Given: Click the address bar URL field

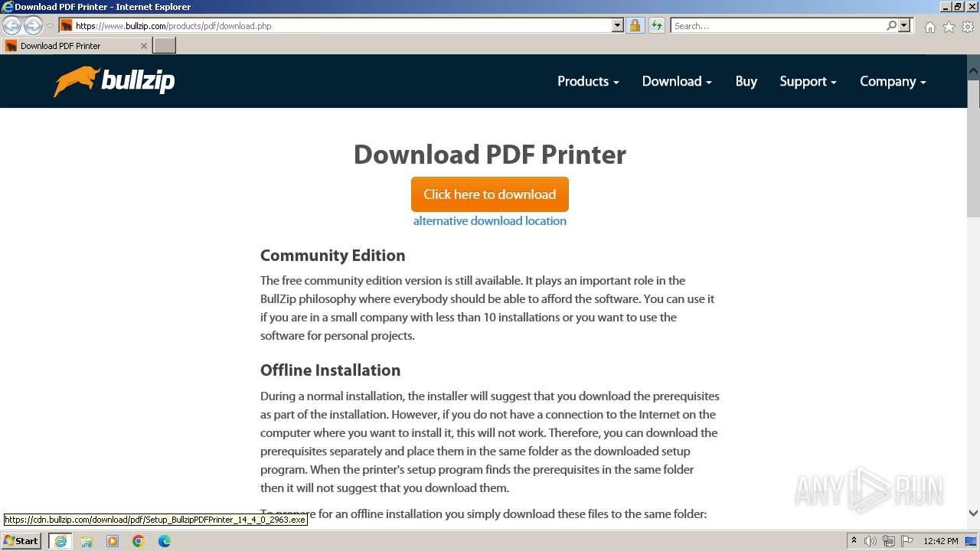Looking at the screenshot, I should click(341, 25).
